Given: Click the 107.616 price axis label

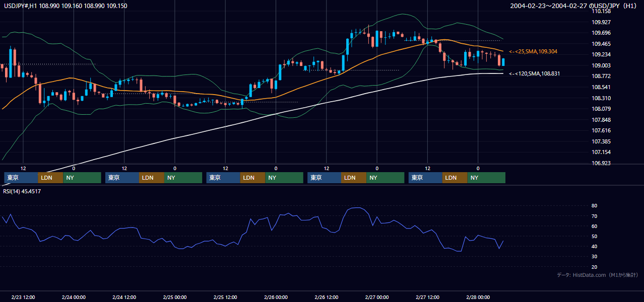Looking at the screenshot, I should click(601, 130).
